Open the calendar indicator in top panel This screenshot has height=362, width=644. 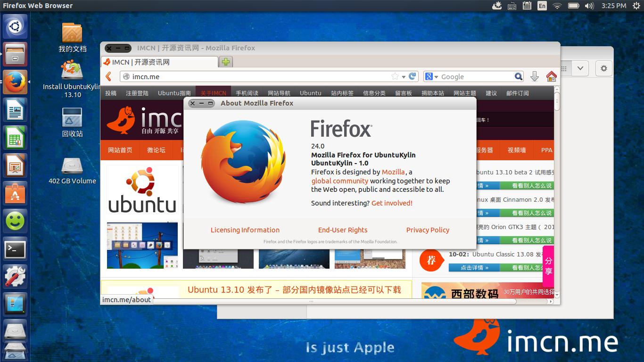click(527, 6)
